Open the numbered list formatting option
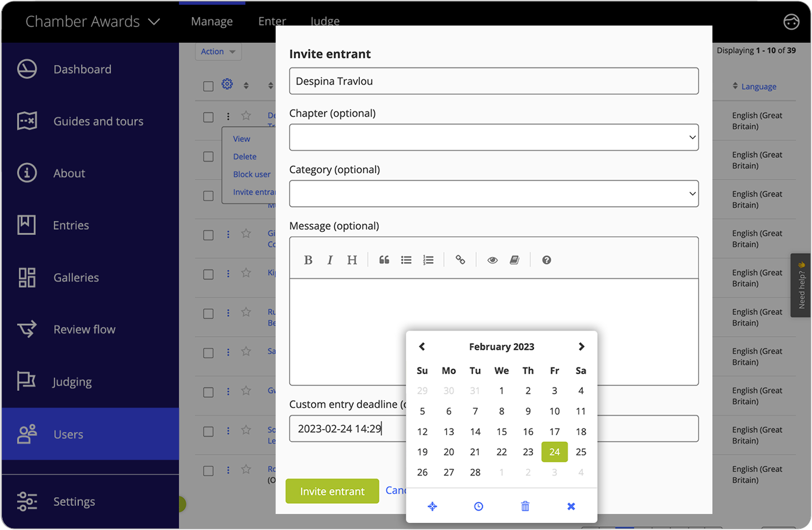The image size is (812, 530). 428,260
